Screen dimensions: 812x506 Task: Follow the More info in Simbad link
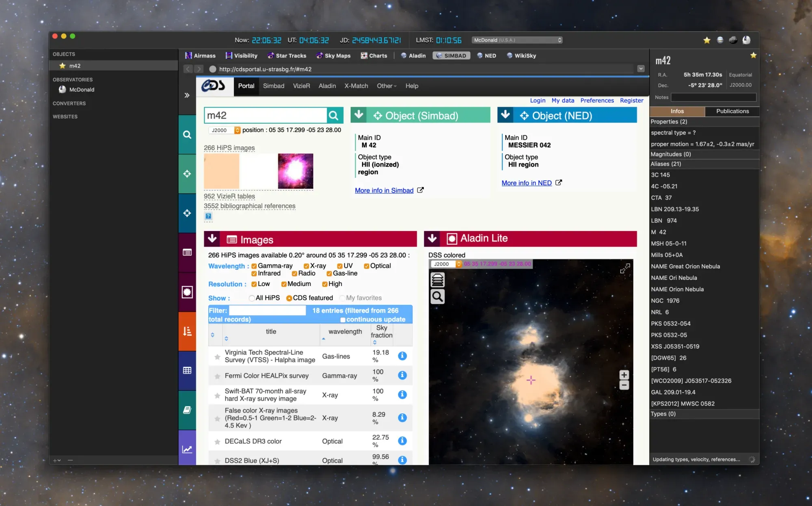pyautogui.click(x=384, y=190)
